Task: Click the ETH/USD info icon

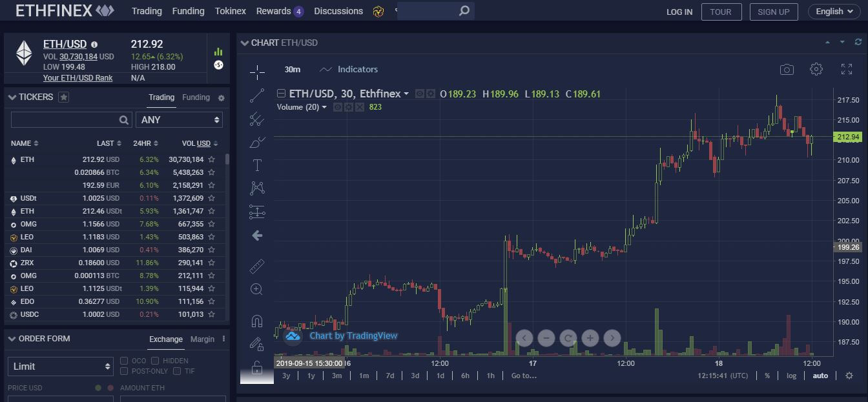Action: (x=94, y=45)
